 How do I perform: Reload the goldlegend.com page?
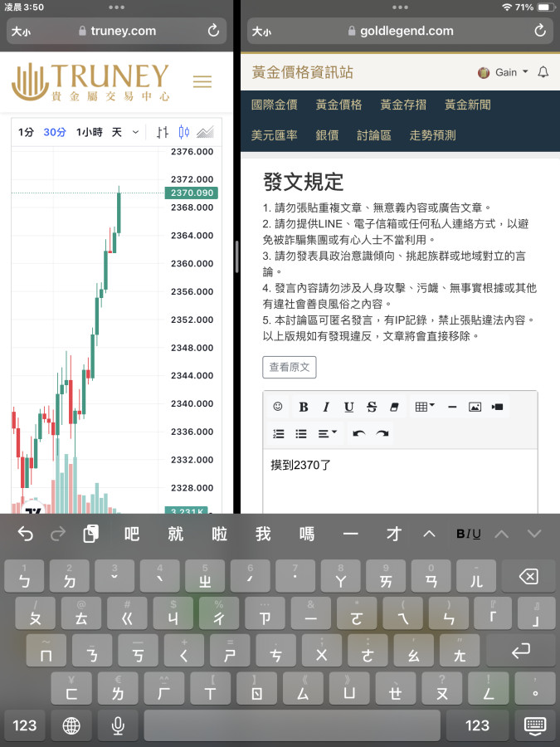(539, 31)
